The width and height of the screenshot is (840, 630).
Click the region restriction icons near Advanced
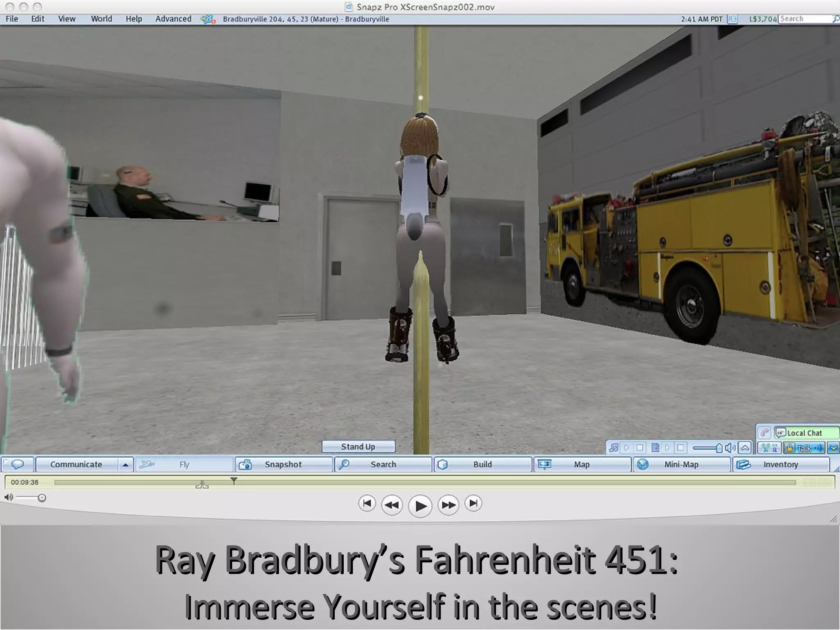208,19
